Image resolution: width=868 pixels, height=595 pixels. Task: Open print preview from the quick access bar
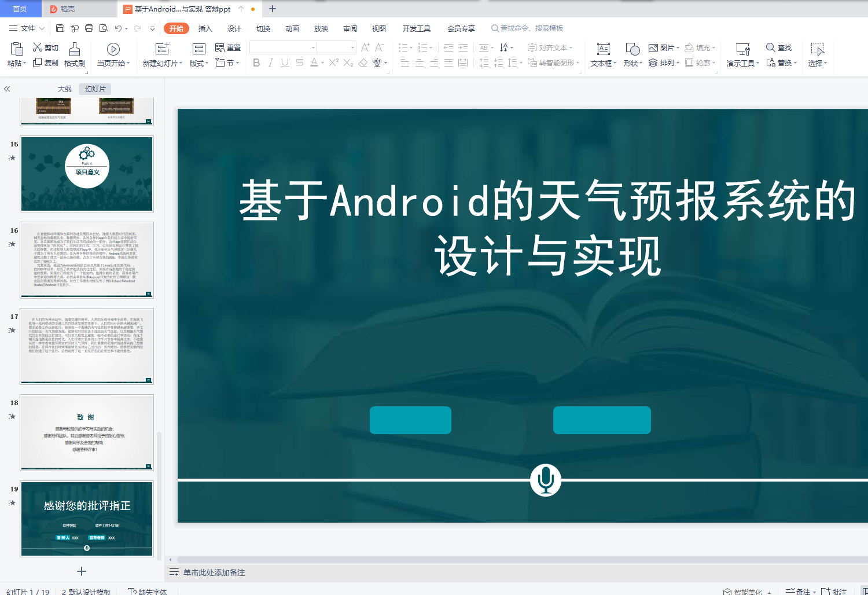104,28
